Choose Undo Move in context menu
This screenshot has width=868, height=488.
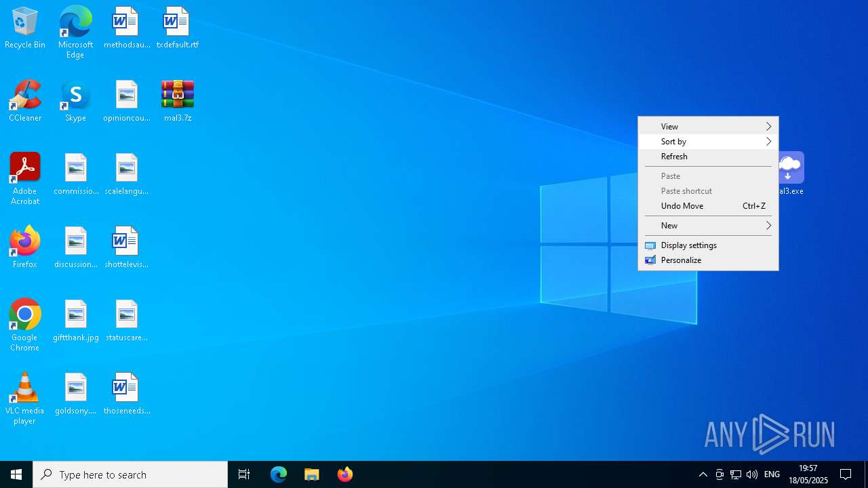[x=708, y=206]
